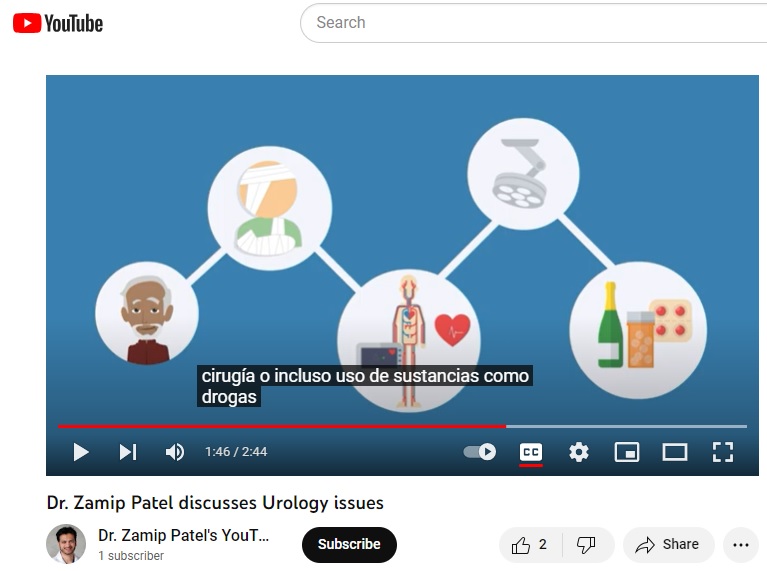The height and width of the screenshot is (571, 767).
Task: Click the Spanish subtitle caption text
Action: (365, 386)
